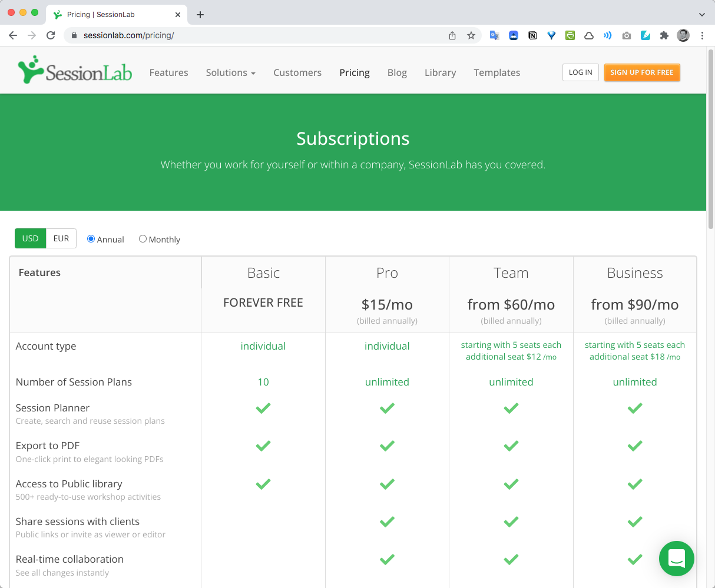Click Business row Share sessions checkmark
Image resolution: width=715 pixels, height=588 pixels.
click(635, 521)
